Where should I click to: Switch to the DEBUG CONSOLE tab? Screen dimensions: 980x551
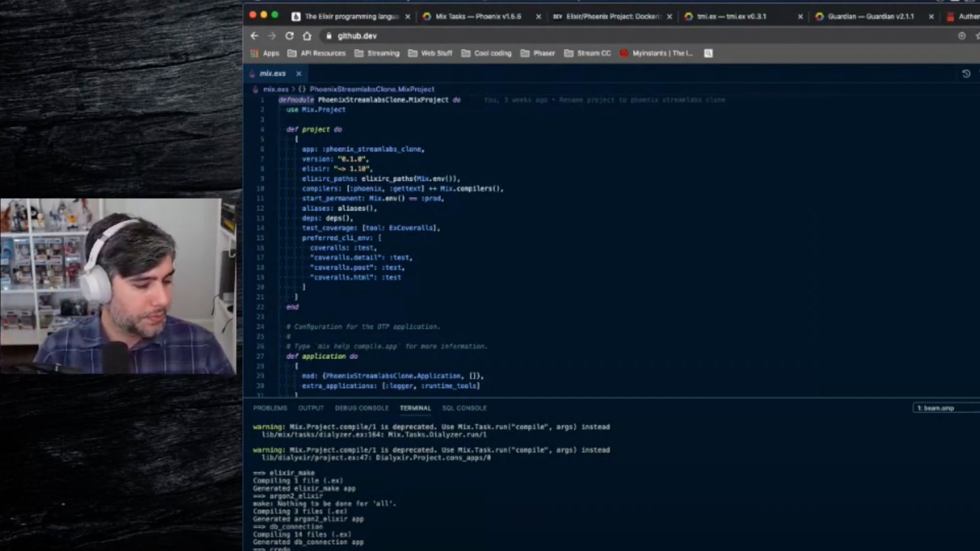pos(361,408)
